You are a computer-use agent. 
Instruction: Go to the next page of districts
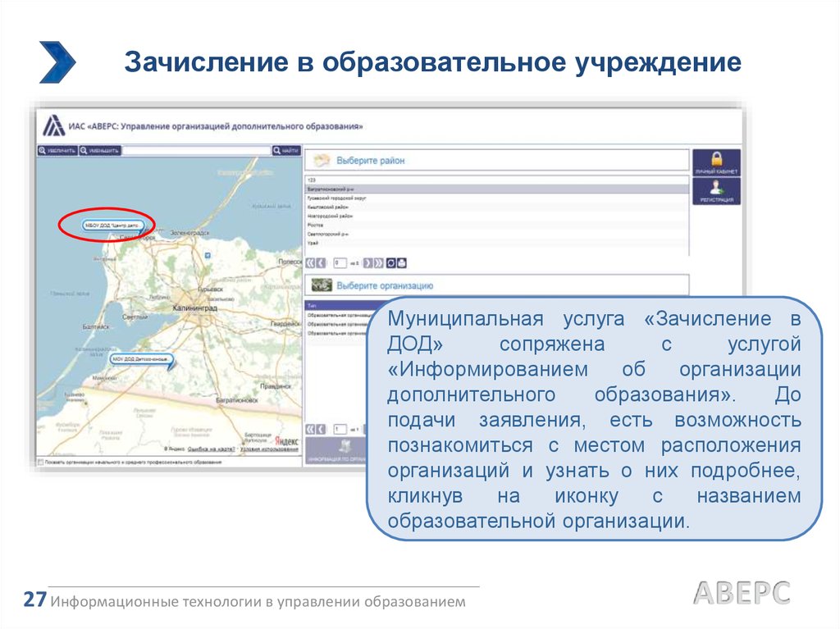(x=368, y=263)
